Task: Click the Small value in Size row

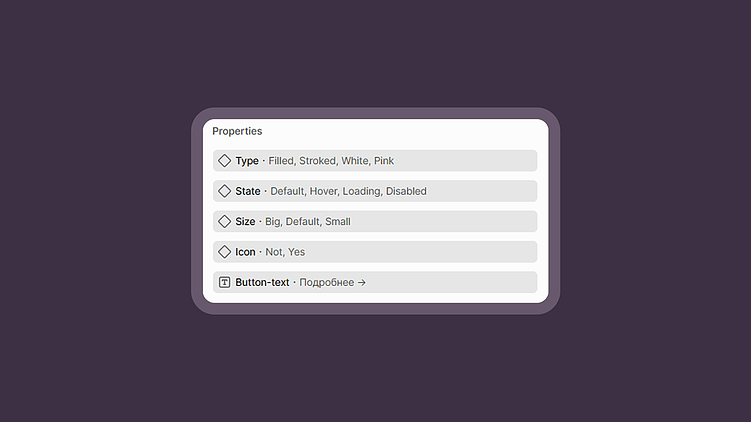Action: pyautogui.click(x=338, y=222)
